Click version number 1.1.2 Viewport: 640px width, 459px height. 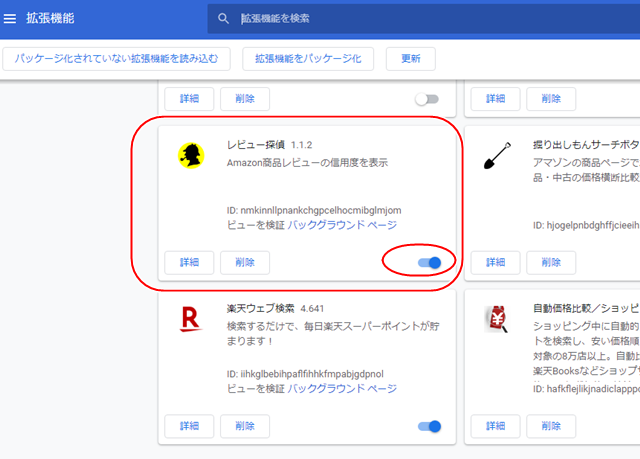coord(301,145)
